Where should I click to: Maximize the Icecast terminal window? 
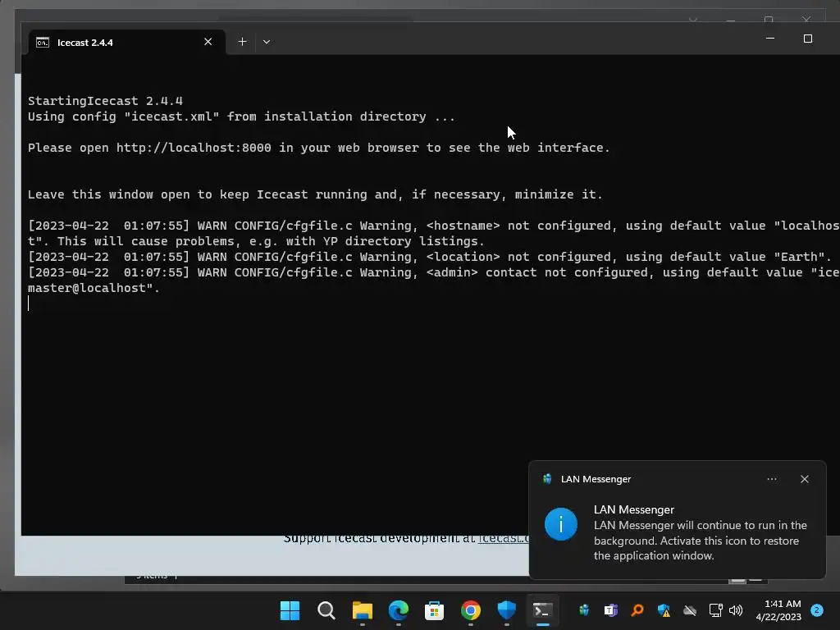click(x=808, y=39)
